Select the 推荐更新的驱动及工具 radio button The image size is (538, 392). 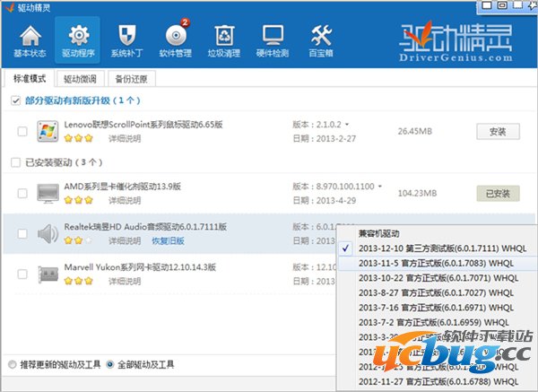tap(12, 364)
